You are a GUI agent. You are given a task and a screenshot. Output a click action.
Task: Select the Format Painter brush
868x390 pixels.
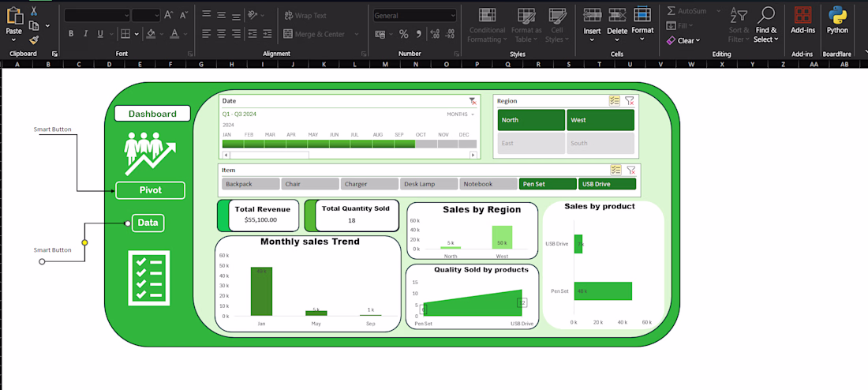pos(34,40)
